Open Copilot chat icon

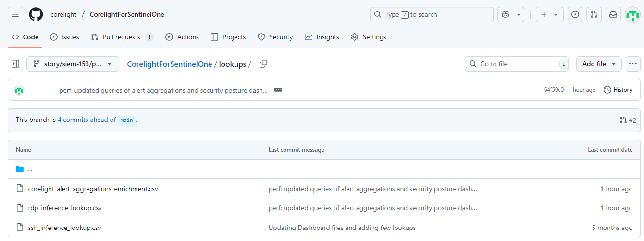505,14
